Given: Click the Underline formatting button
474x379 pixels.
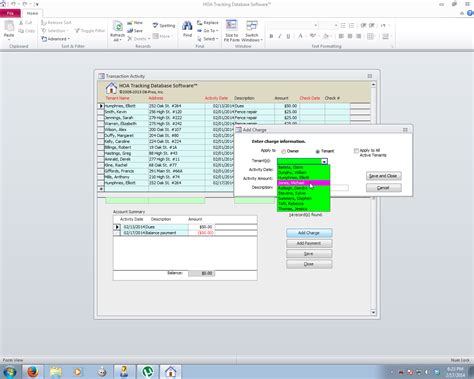Looking at the screenshot, I should point(288,36).
